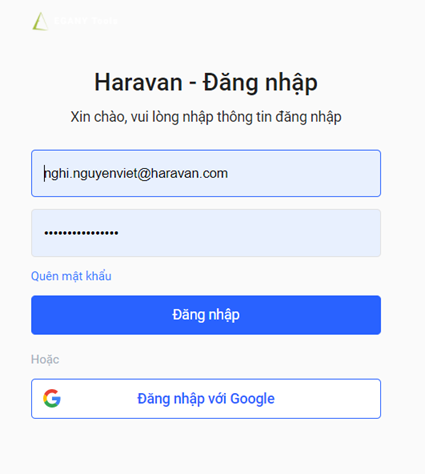Viewport: 425px width, 474px height.
Task: Place the cursor at the end of the email address
Action: (228, 173)
